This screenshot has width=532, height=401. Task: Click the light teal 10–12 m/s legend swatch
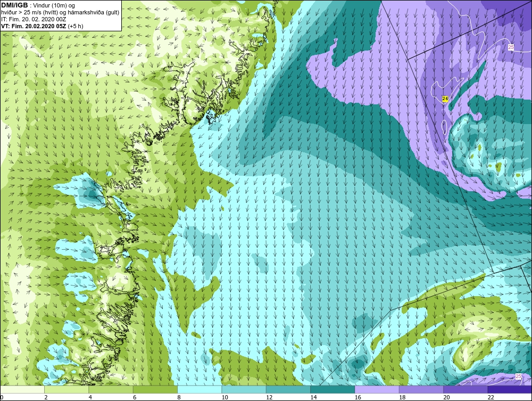(x=244, y=389)
